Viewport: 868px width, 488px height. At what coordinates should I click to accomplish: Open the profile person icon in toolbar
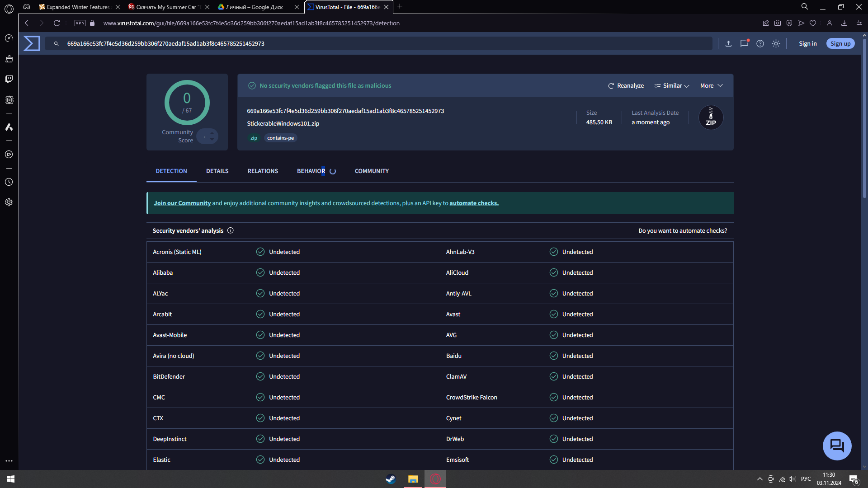pos(830,23)
